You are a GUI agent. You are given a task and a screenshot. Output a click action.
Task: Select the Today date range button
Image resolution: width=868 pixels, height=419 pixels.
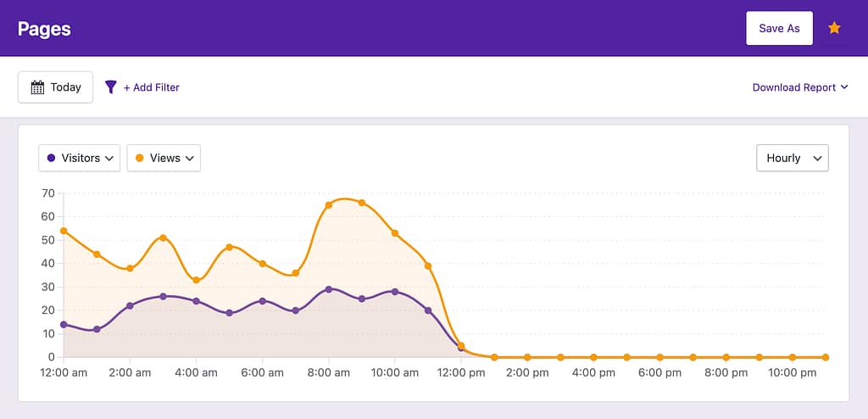56,87
